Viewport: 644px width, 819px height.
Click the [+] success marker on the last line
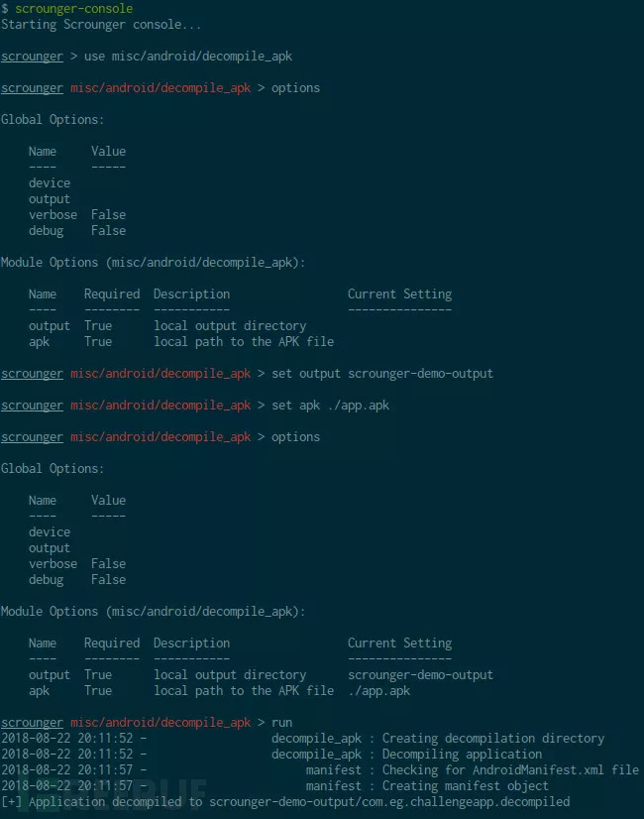(11, 801)
